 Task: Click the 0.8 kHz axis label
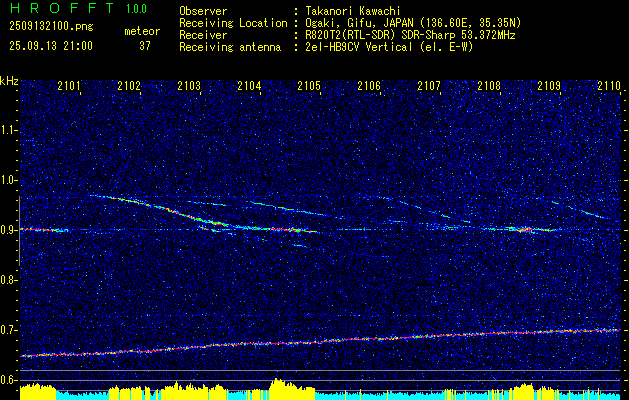click(x=8, y=280)
